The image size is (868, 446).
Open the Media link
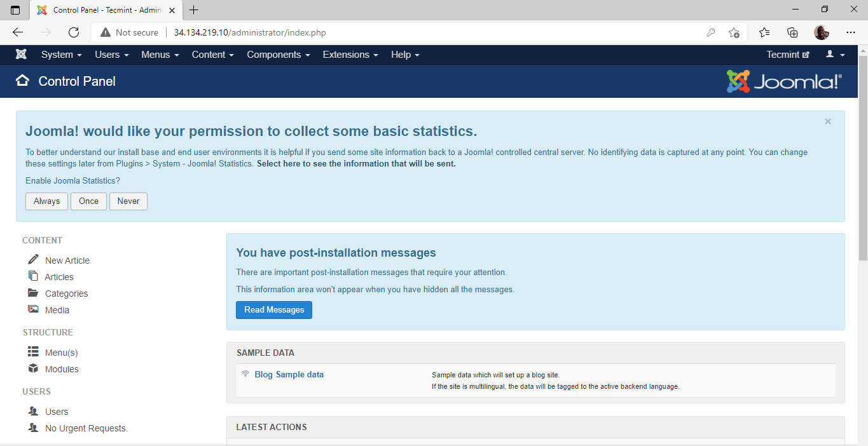[x=57, y=310]
